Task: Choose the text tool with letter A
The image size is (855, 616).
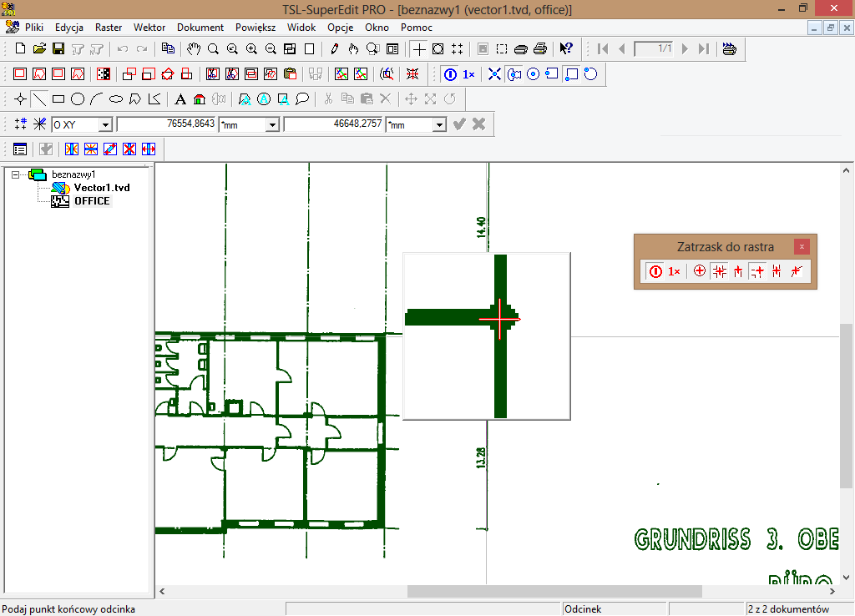Action: (x=180, y=99)
